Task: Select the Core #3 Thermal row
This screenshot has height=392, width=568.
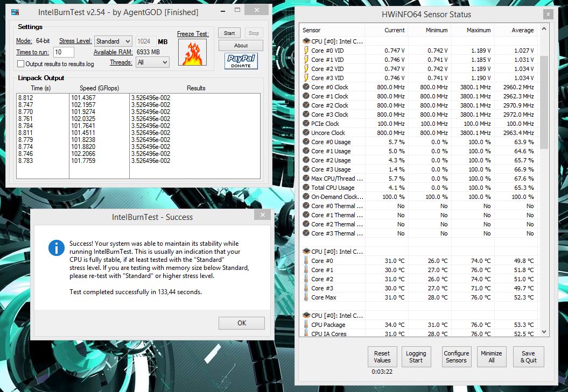Action: [419, 233]
